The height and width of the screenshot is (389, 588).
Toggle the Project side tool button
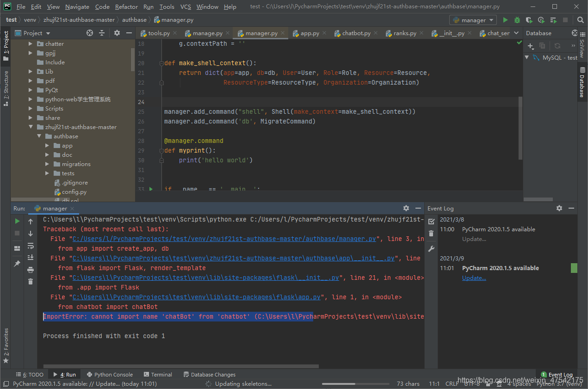click(x=6, y=45)
